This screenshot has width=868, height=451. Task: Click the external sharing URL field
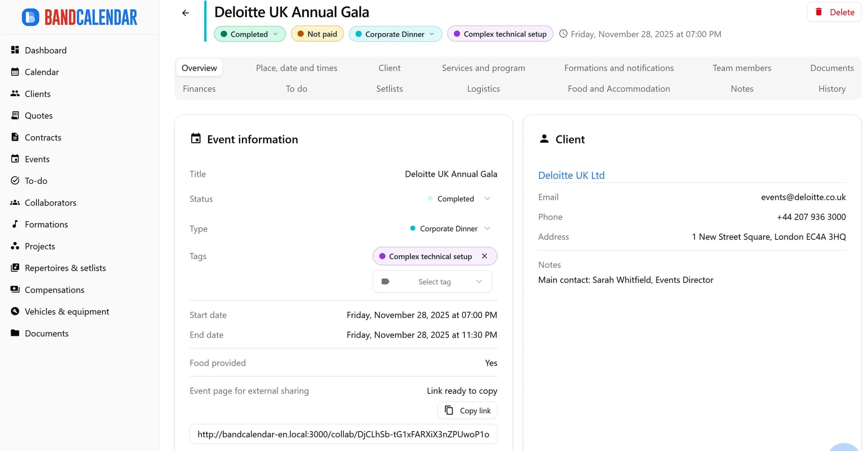[x=343, y=434]
